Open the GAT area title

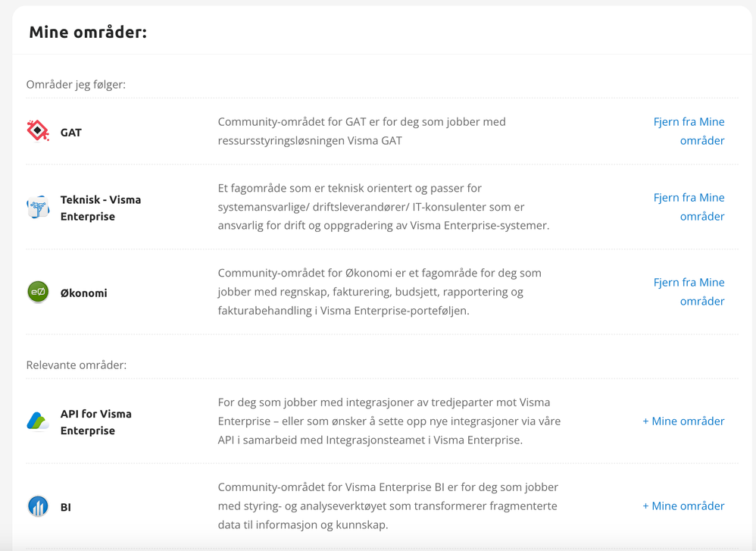click(71, 132)
